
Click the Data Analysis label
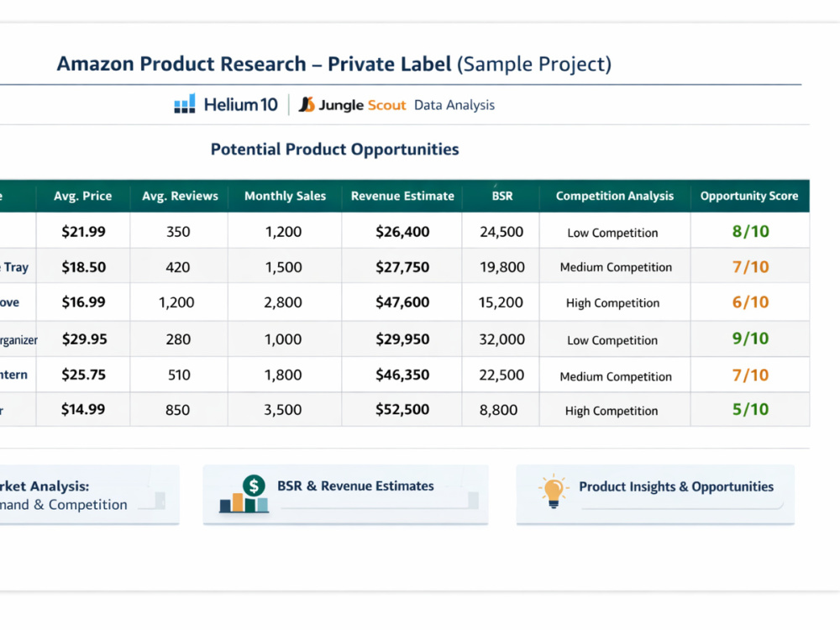(454, 105)
